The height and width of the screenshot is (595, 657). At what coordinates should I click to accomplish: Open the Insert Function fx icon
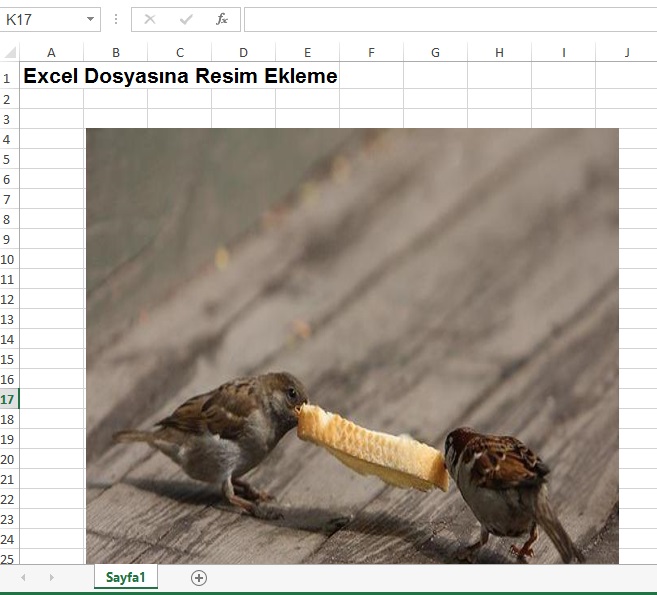[222, 19]
